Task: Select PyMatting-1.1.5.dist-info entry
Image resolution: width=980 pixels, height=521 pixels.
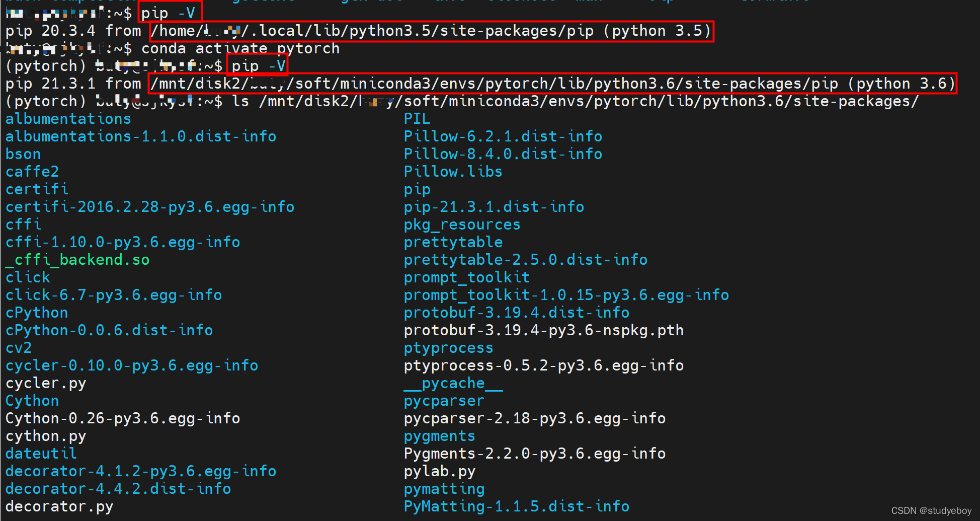Action: pos(517,506)
